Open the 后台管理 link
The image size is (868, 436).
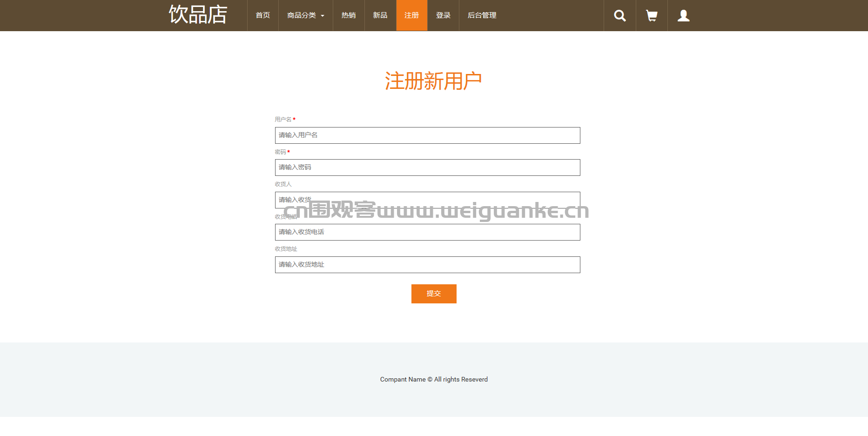click(482, 15)
